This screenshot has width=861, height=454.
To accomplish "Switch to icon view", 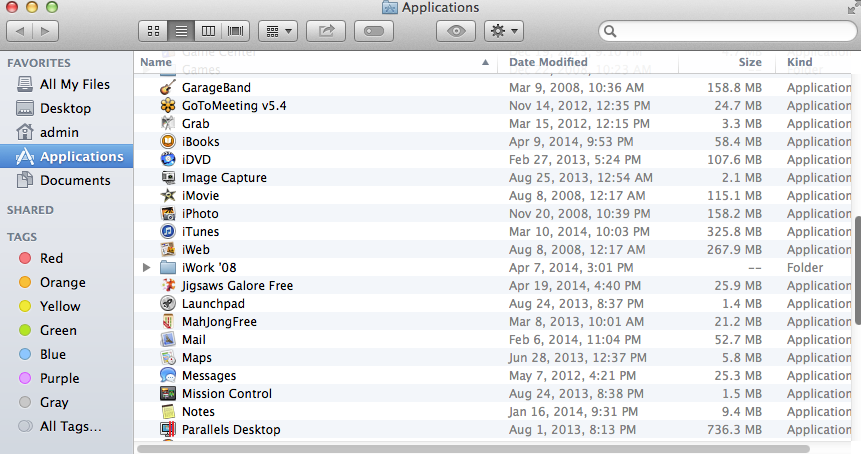I will 153,31.
